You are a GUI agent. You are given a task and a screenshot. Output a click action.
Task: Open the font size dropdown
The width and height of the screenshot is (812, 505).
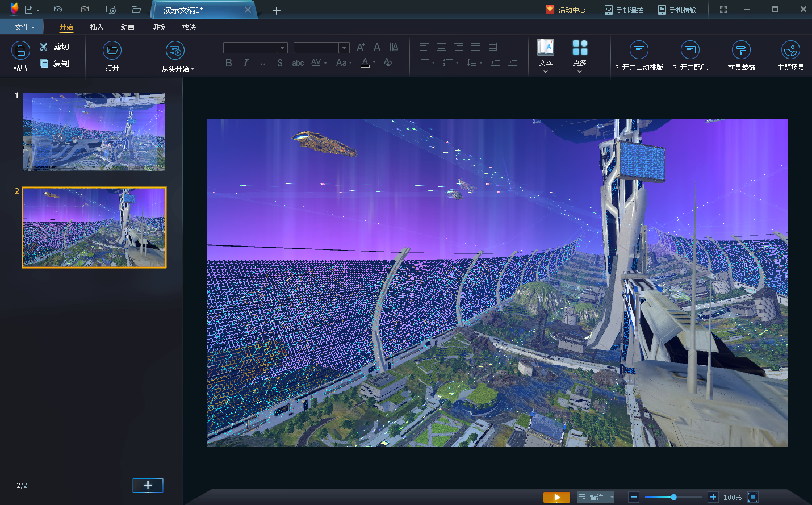pyautogui.click(x=344, y=48)
